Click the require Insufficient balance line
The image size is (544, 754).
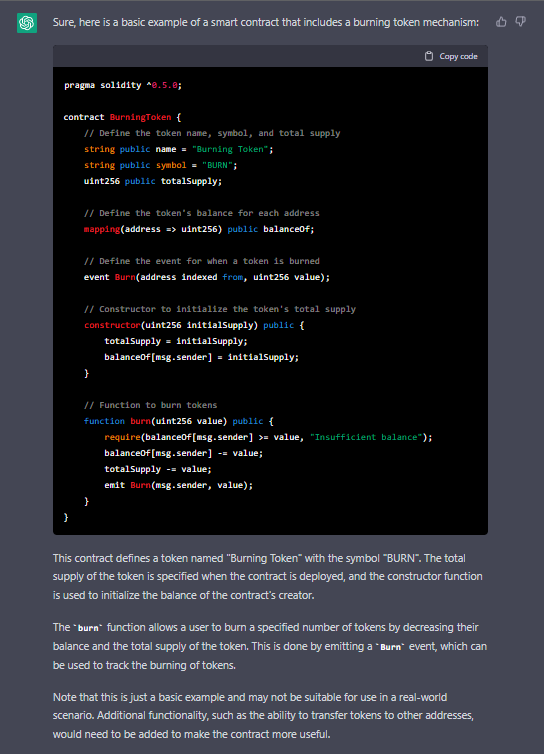coord(268,437)
